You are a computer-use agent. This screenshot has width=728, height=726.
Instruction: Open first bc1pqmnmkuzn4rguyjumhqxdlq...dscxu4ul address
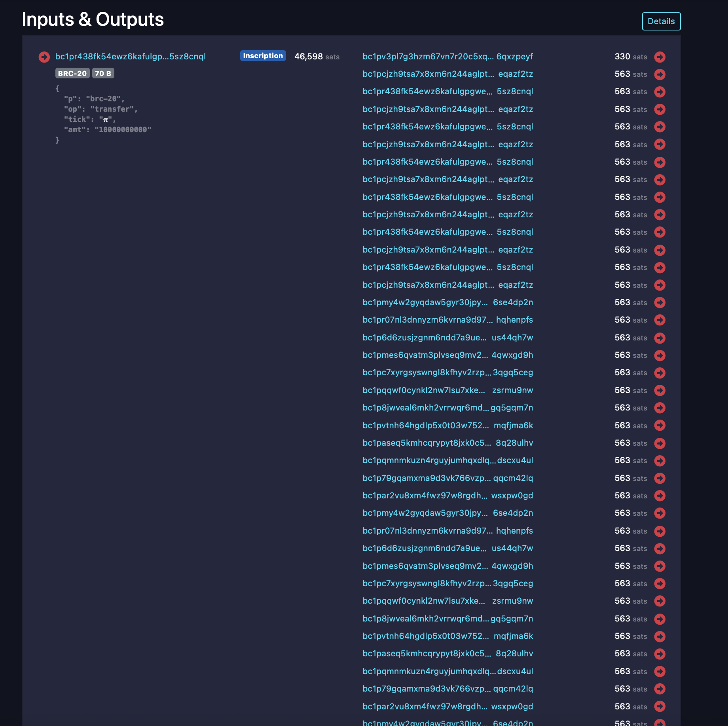(448, 460)
